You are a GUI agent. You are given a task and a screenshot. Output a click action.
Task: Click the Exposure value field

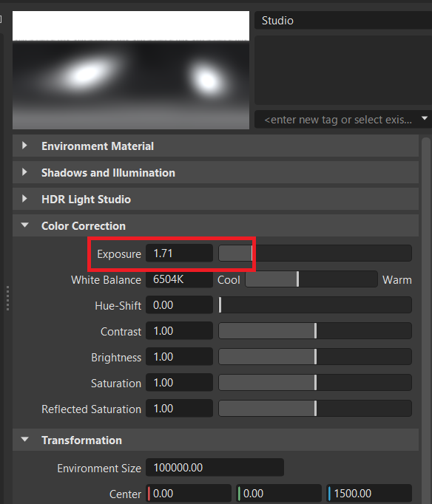(x=179, y=253)
